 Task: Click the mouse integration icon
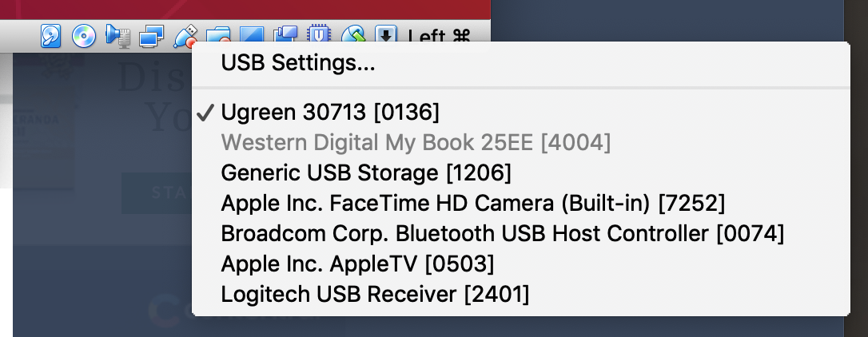(x=353, y=34)
